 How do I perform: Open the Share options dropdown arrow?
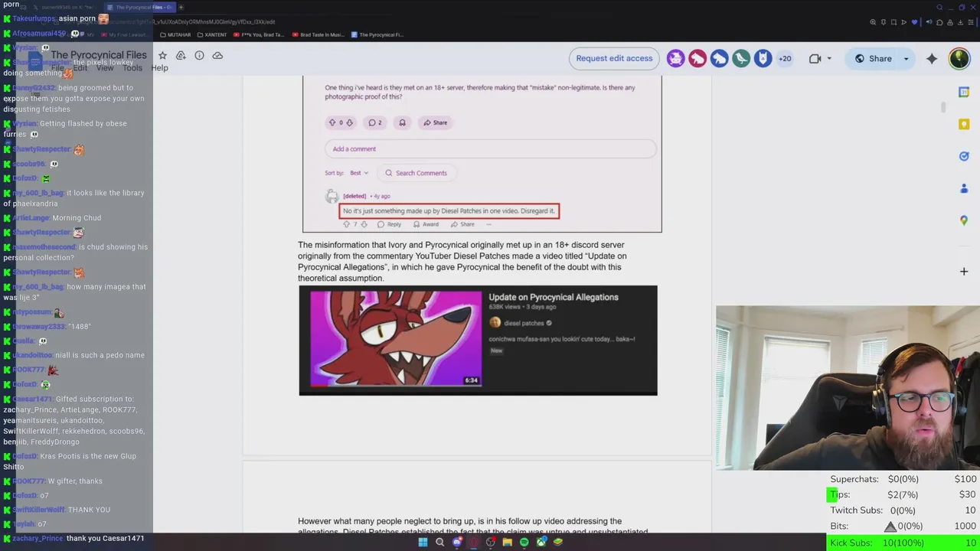coord(906,58)
